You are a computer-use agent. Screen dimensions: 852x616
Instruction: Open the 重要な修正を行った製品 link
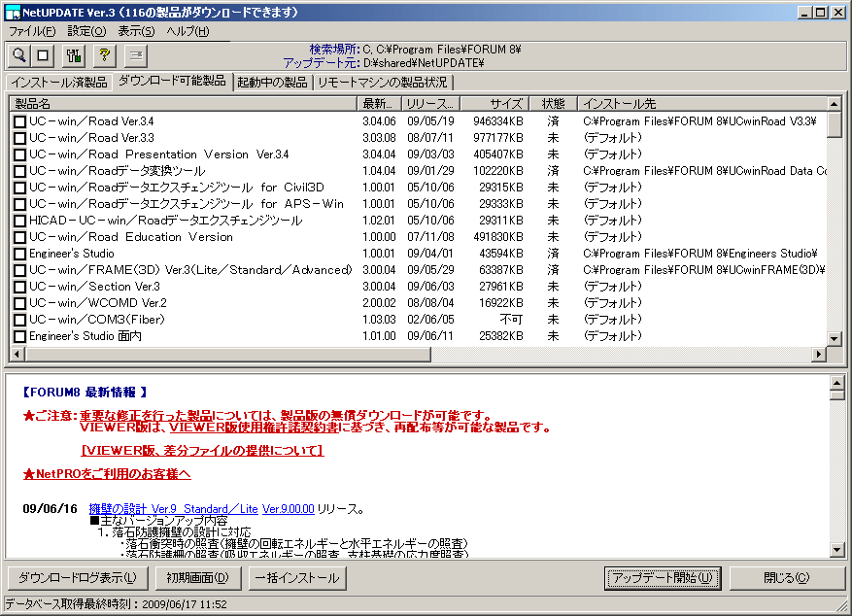coord(146,416)
